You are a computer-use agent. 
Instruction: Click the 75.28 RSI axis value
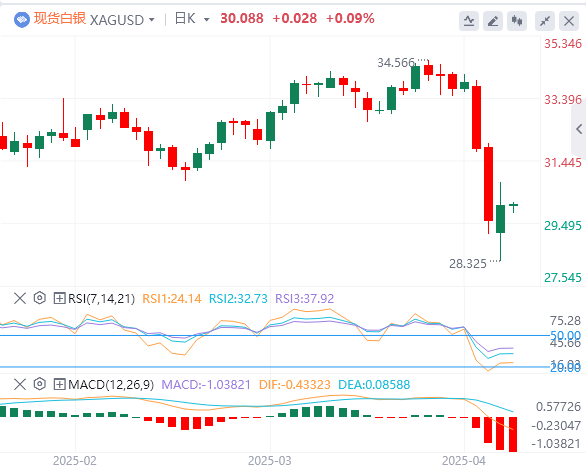tap(565, 321)
